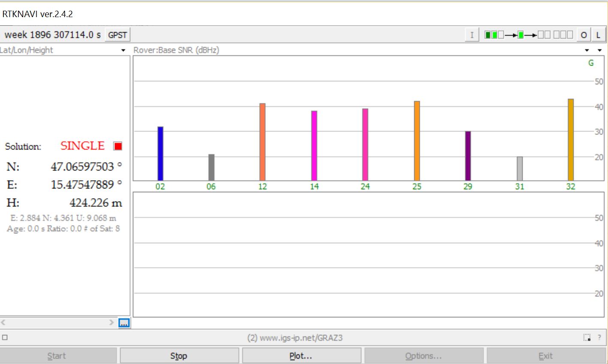Click the '?' about icon
608x364 pixels.
[599, 337]
